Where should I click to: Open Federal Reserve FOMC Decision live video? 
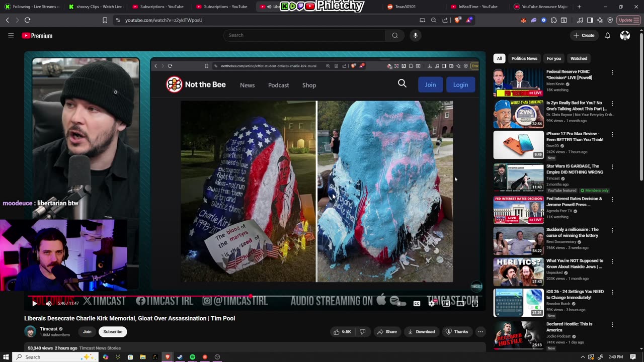[518, 82]
